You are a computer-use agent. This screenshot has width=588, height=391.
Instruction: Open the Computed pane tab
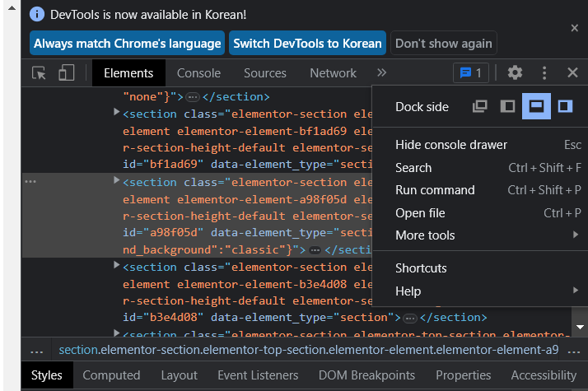[111, 375]
